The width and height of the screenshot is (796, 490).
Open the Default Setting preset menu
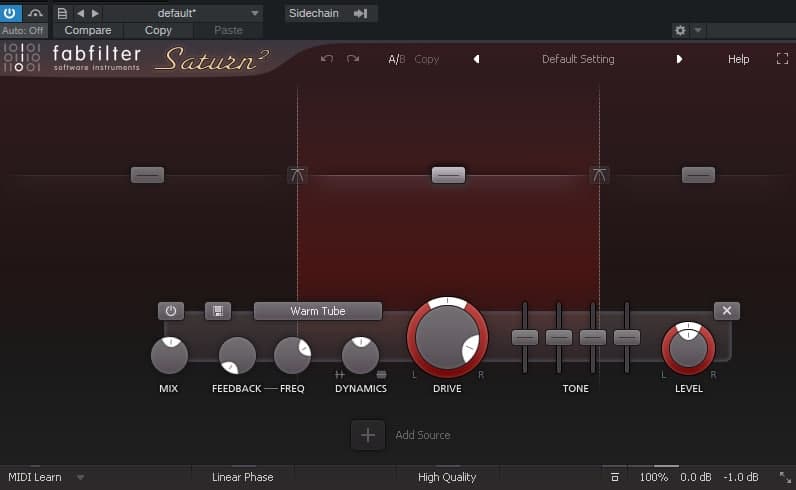click(578, 59)
